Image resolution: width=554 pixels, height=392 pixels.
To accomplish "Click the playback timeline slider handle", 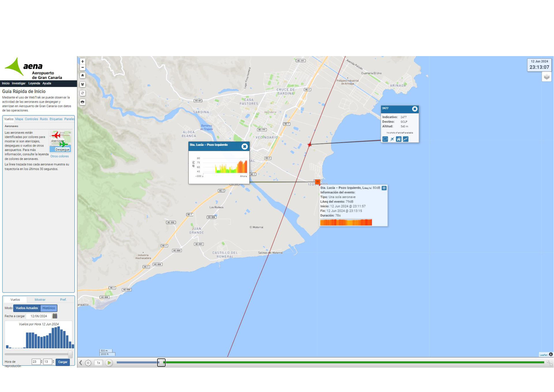I will tap(161, 362).
